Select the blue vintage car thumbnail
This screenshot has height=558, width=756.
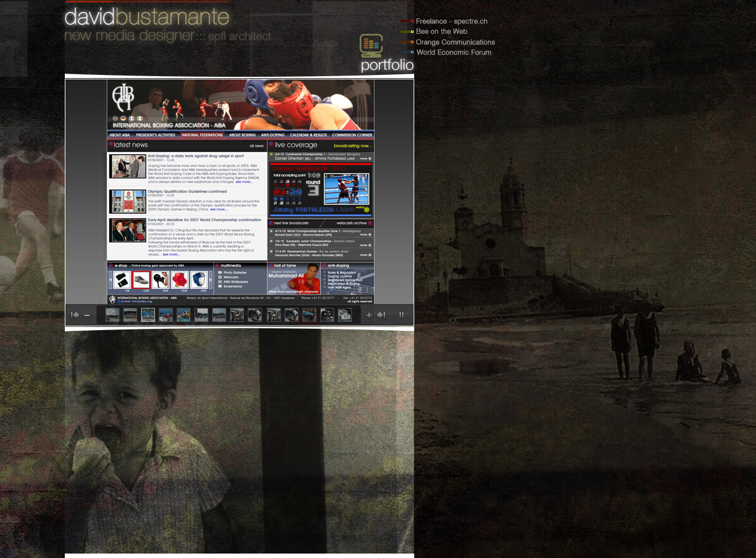[309, 315]
